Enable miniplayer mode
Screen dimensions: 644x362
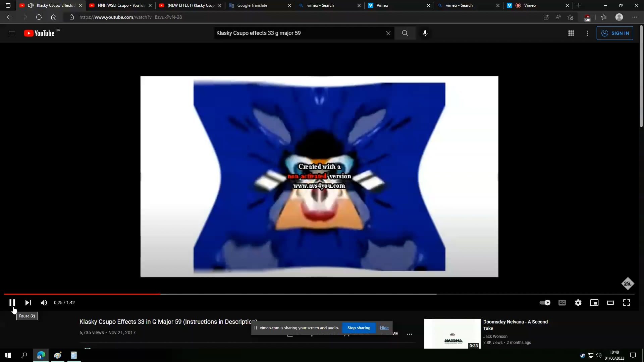pos(594,303)
